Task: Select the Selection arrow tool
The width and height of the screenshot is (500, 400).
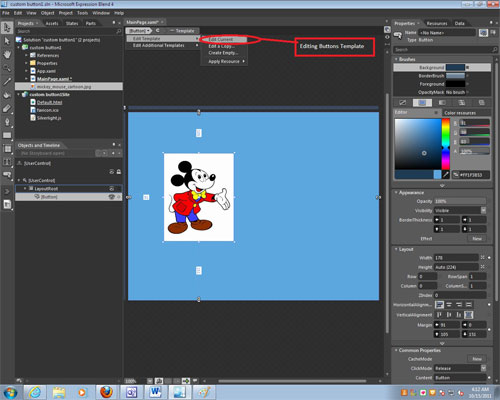Action: (x=7, y=27)
